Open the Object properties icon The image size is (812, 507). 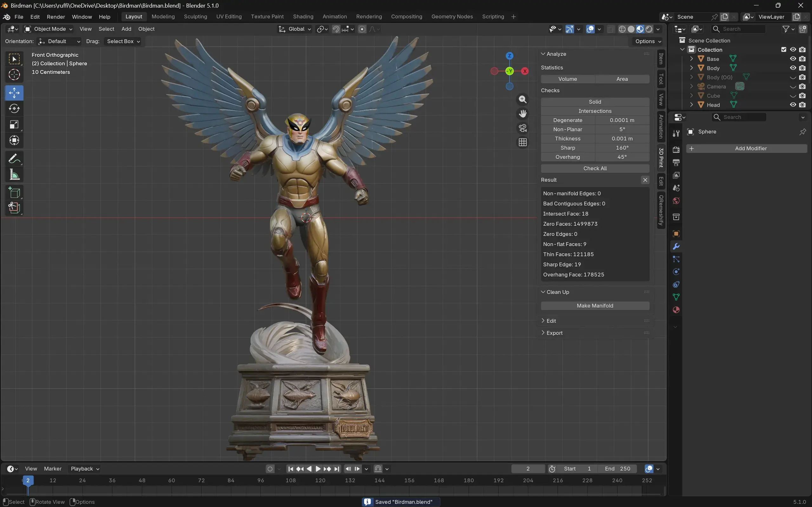point(676,234)
